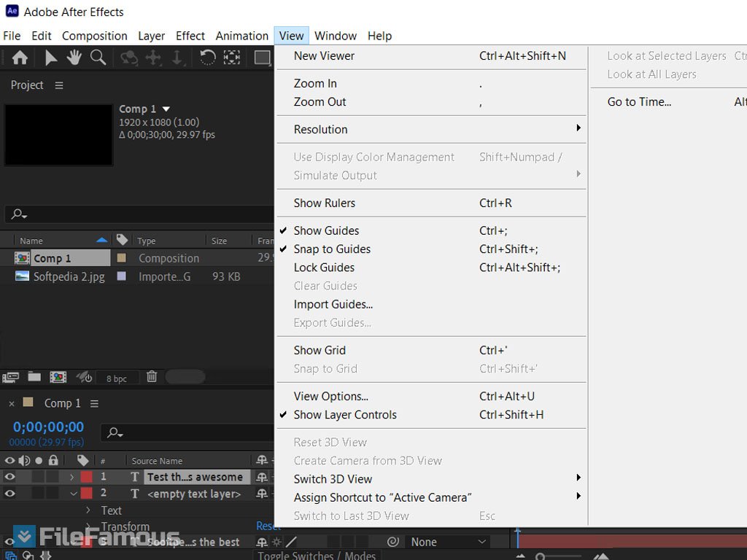Open the Window menu
Viewport: 747px width, 560px height.
pyautogui.click(x=336, y=36)
